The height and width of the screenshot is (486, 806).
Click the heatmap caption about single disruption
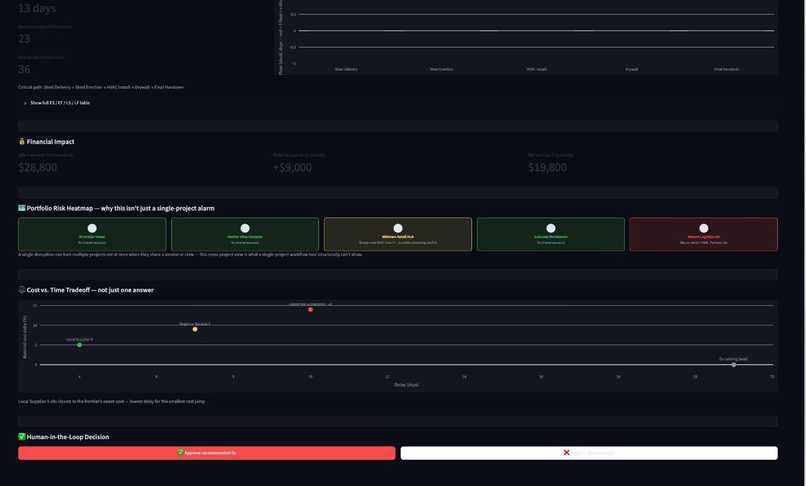coord(190,255)
